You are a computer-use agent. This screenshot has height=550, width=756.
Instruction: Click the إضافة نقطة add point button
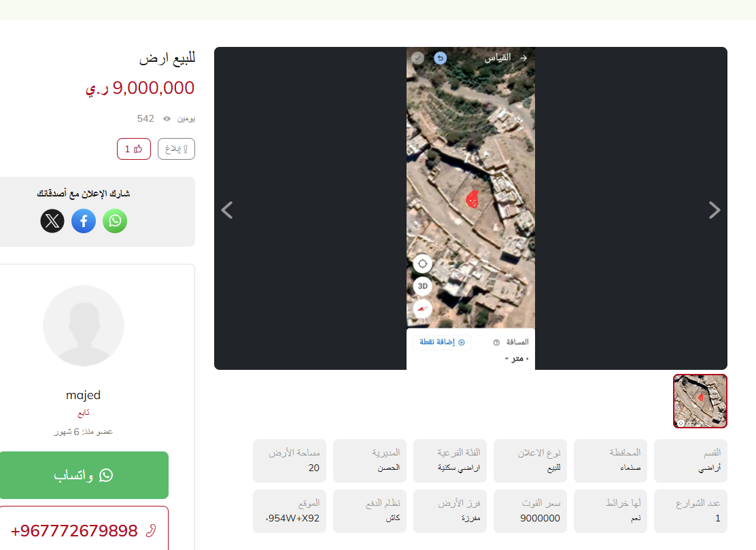point(442,342)
